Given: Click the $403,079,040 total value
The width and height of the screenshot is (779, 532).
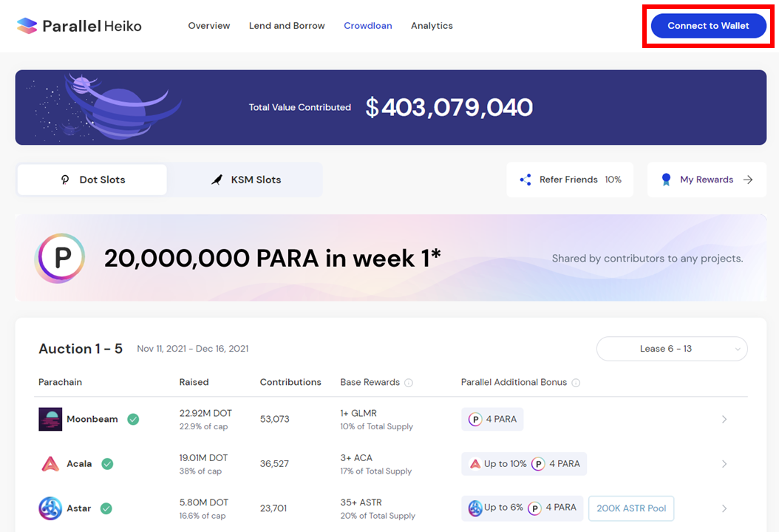Looking at the screenshot, I should 449,107.
